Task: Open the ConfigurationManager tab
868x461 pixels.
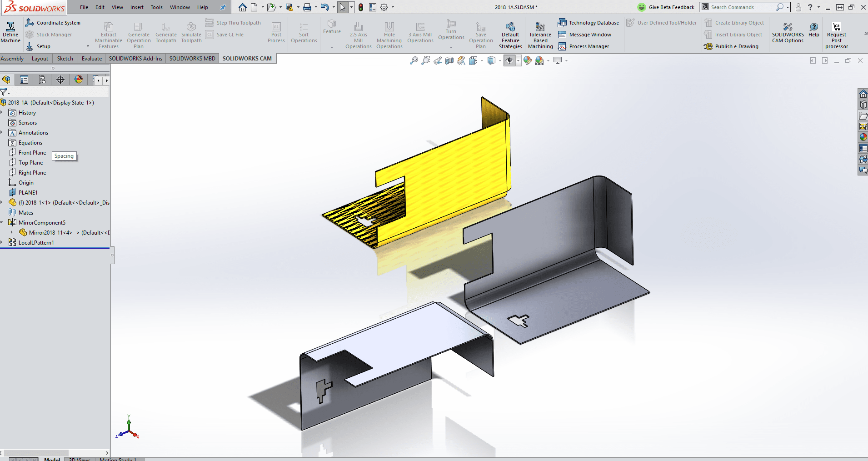Action: (42, 80)
